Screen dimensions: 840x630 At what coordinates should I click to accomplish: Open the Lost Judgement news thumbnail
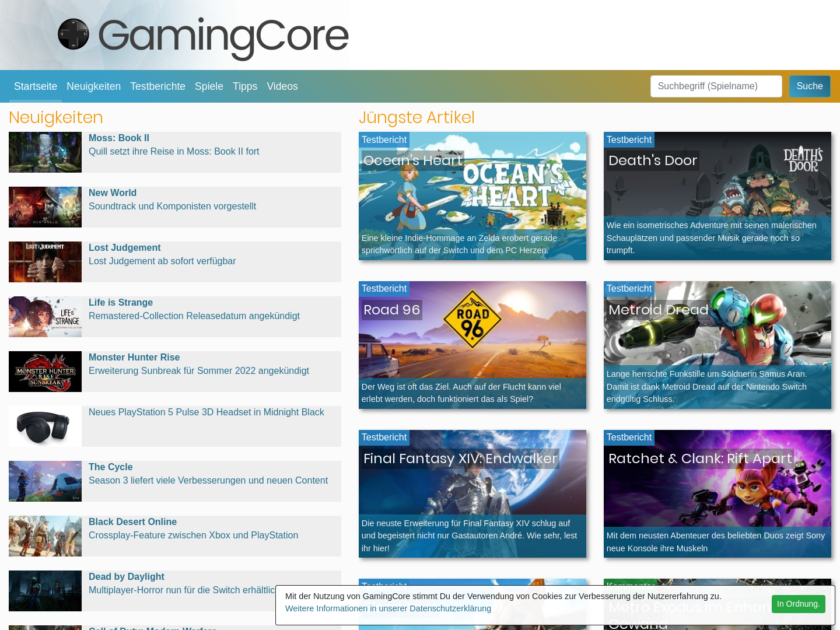click(45, 262)
